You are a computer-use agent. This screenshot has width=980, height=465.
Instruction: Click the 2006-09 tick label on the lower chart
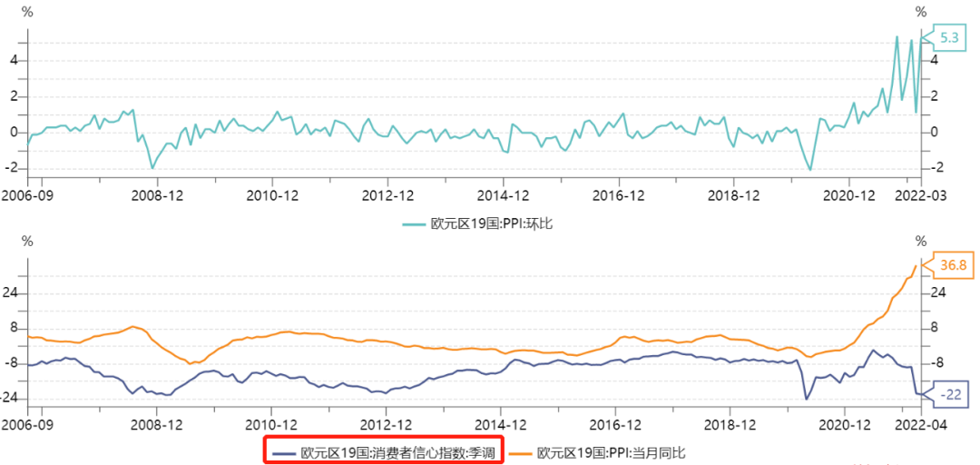coord(26,423)
